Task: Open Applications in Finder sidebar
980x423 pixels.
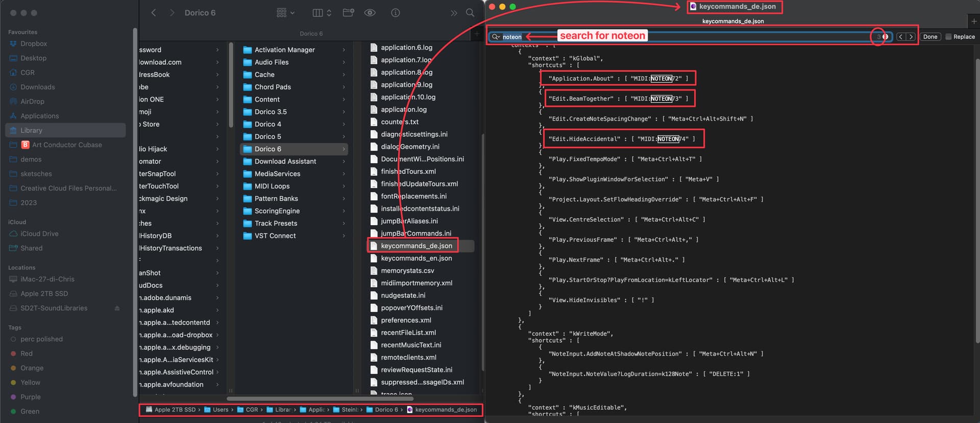Action: click(x=39, y=116)
